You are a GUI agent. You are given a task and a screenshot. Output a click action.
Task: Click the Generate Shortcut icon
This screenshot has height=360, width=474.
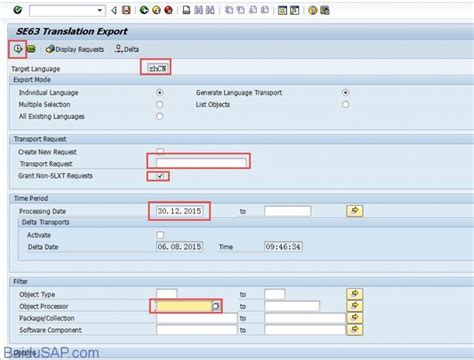[x=294, y=10]
